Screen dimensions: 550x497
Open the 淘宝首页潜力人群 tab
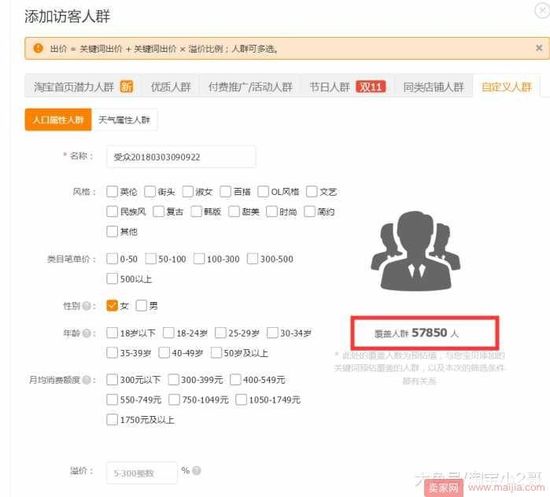point(83,86)
